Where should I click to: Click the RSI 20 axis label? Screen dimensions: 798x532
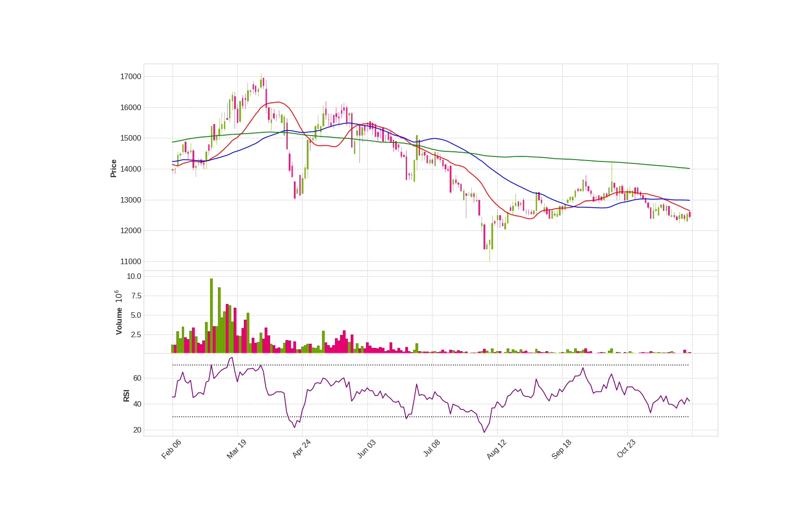point(137,430)
